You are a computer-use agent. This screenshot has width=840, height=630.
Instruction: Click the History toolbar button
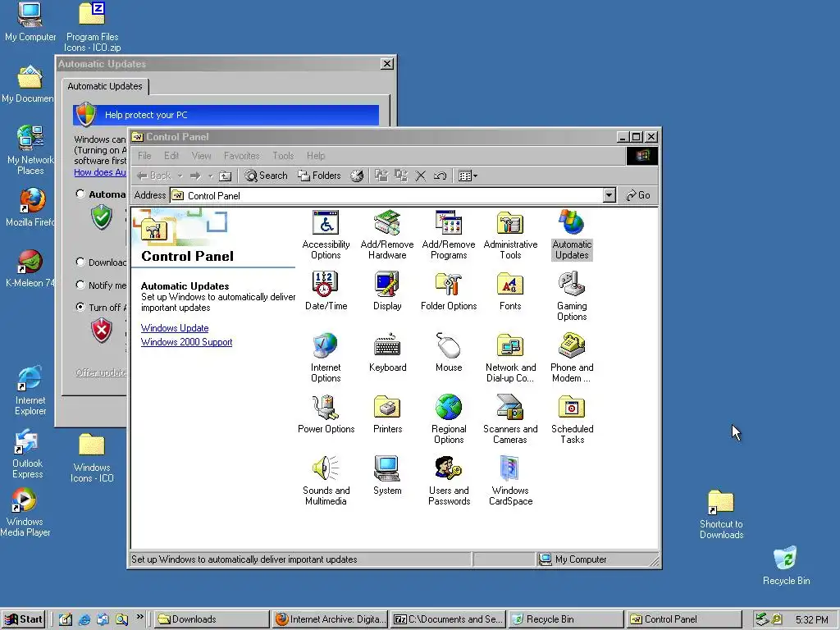(x=357, y=176)
